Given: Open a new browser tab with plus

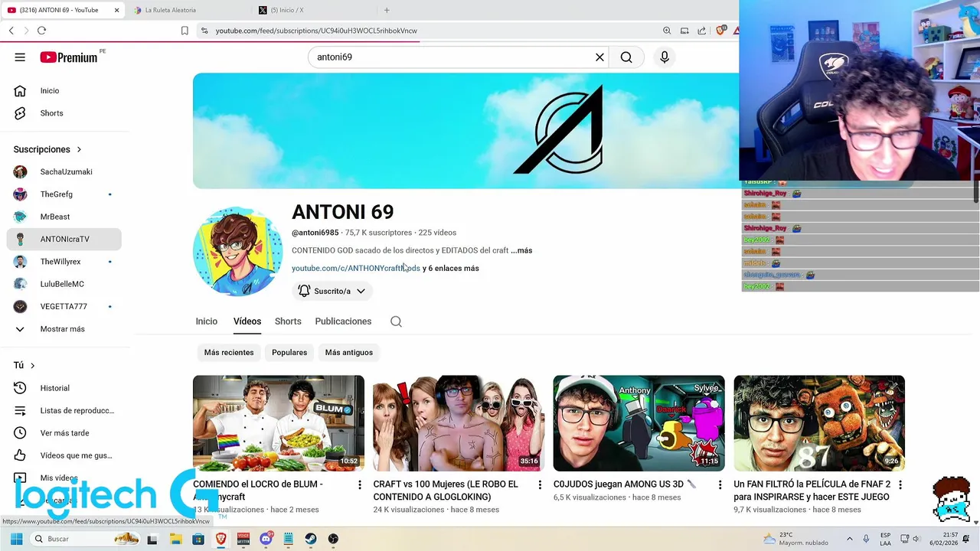Looking at the screenshot, I should pos(387,10).
